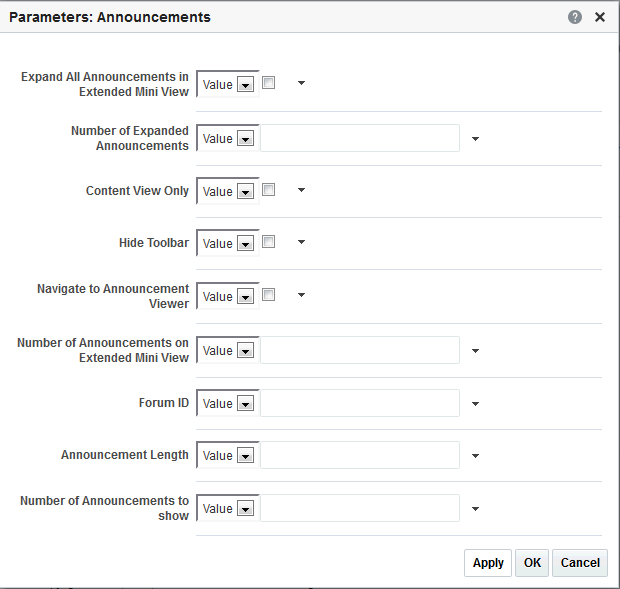
Task: Click the help question mark icon
Action: click(x=575, y=18)
